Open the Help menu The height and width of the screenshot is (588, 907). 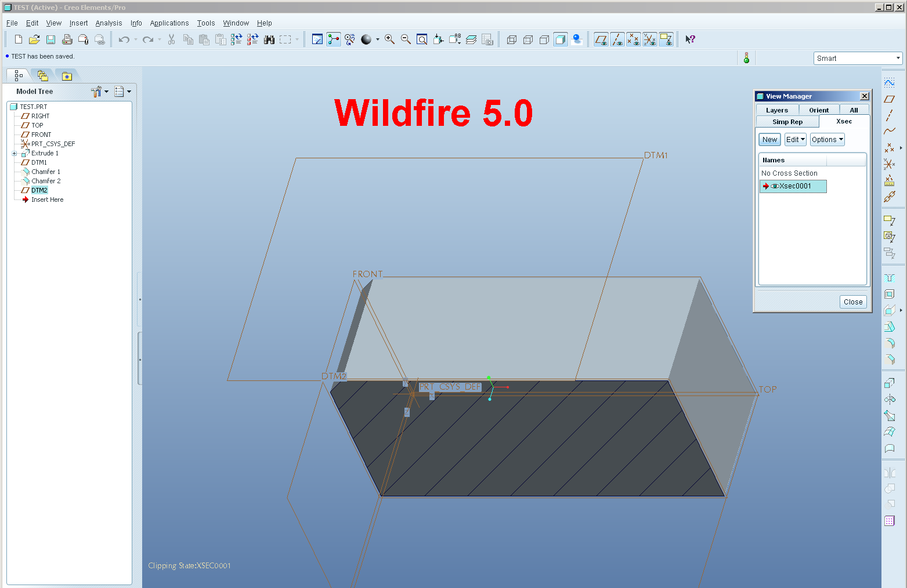(265, 23)
